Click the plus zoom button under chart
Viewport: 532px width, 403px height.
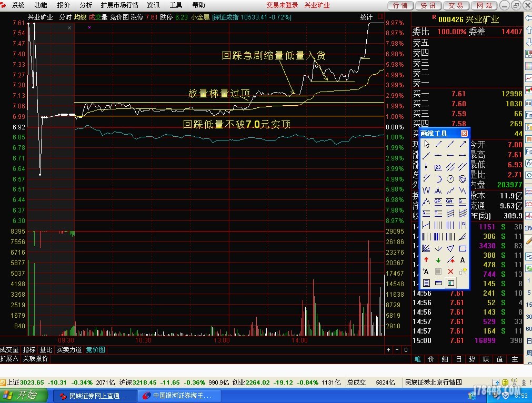click(x=389, y=350)
